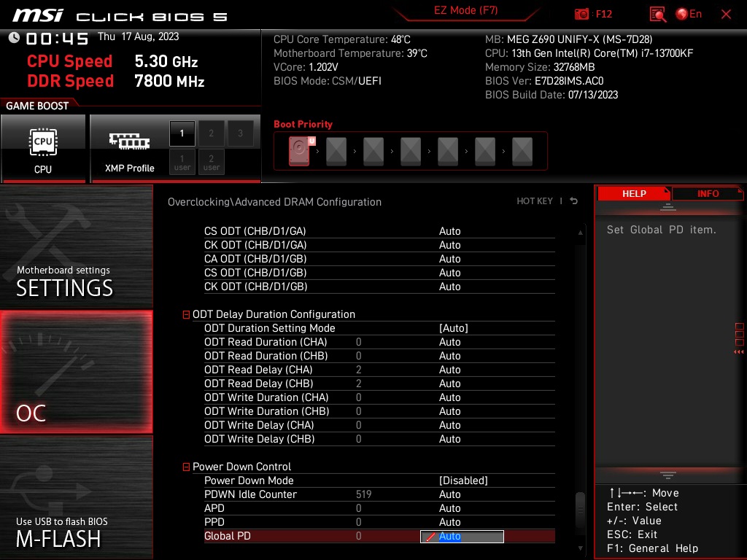The height and width of the screenshot is (560, 747).
Task: Click the CPU Speed 5.30 GHz readout
Action: (x=166, y=61)
